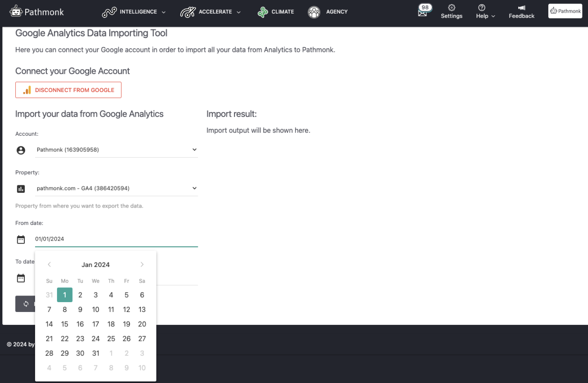
Task: Click the calendar icon next to From date
Action: click(x=21, y=239)
